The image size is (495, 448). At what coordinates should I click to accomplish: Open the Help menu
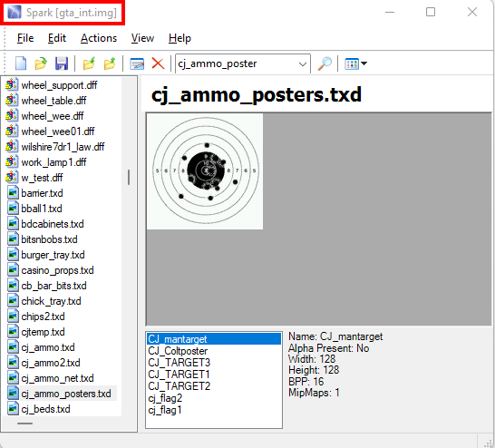(x=180, y=38)
